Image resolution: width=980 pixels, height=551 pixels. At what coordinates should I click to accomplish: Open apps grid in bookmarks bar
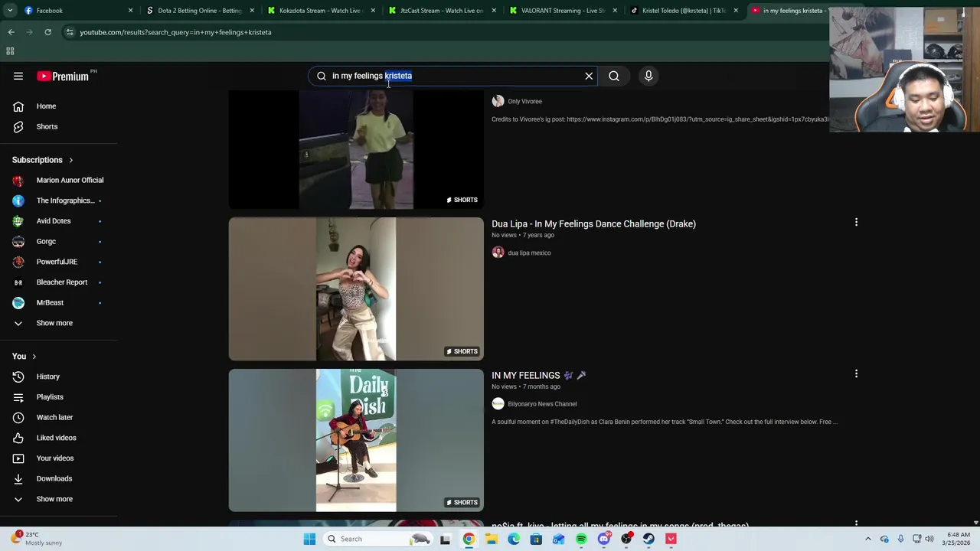pyautogui.click(x=10, y=51)
